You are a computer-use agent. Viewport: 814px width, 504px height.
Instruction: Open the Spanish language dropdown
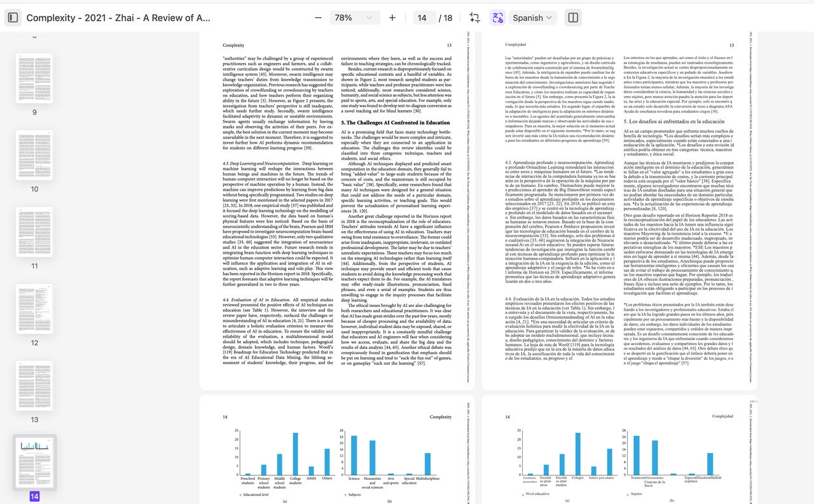(x=532, y=18)
